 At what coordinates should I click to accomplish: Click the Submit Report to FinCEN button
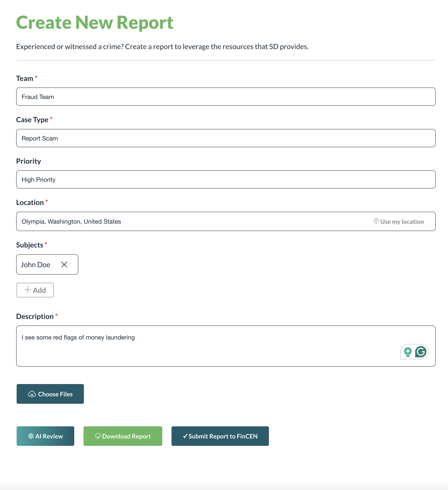pos(220,436)
